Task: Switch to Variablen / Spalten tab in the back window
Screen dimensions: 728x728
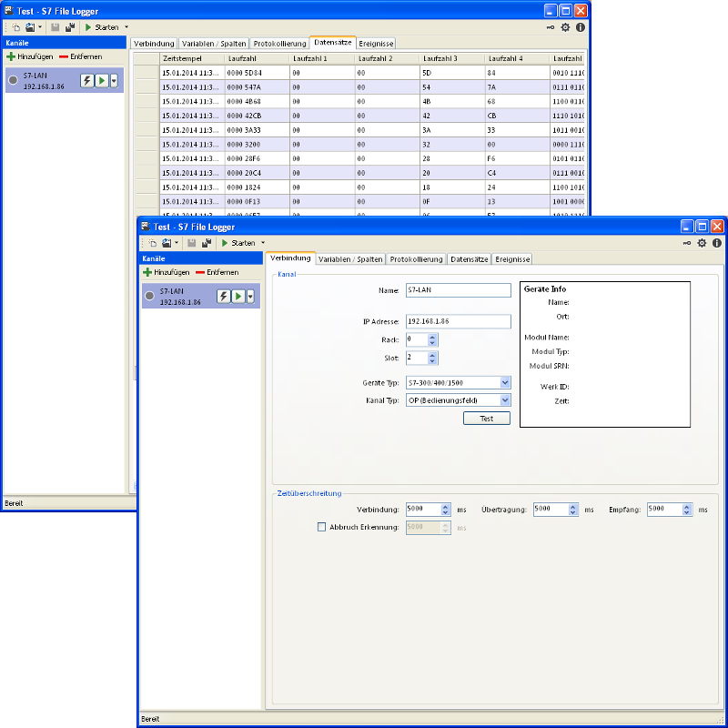Action: (214, 44)
